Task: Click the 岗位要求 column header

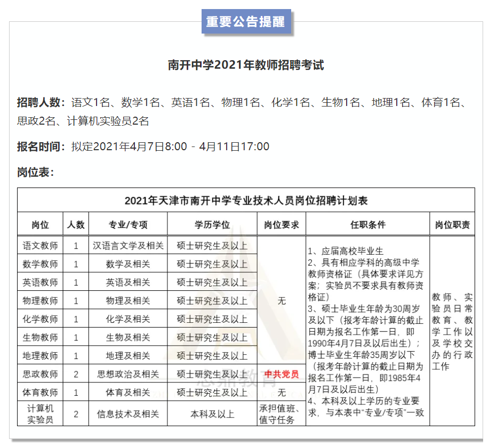Action: coord(282,224)
